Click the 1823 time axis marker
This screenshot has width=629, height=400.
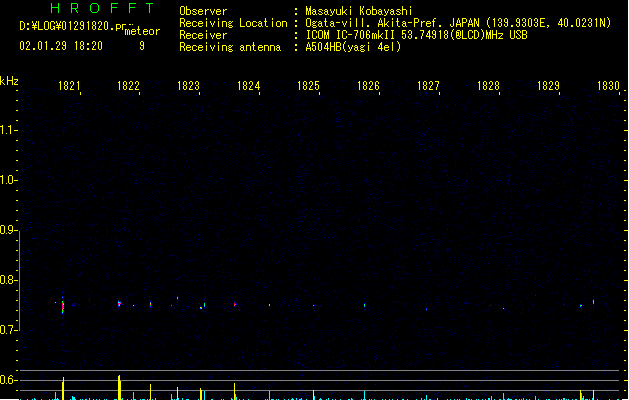pyautogui.click(x=188, y=86)
